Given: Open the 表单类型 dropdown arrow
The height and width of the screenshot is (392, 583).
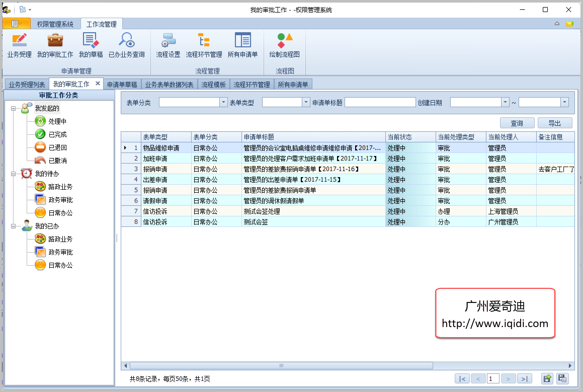Looking at the screenshot, I should pyautogui.click(x=306, y=102).
